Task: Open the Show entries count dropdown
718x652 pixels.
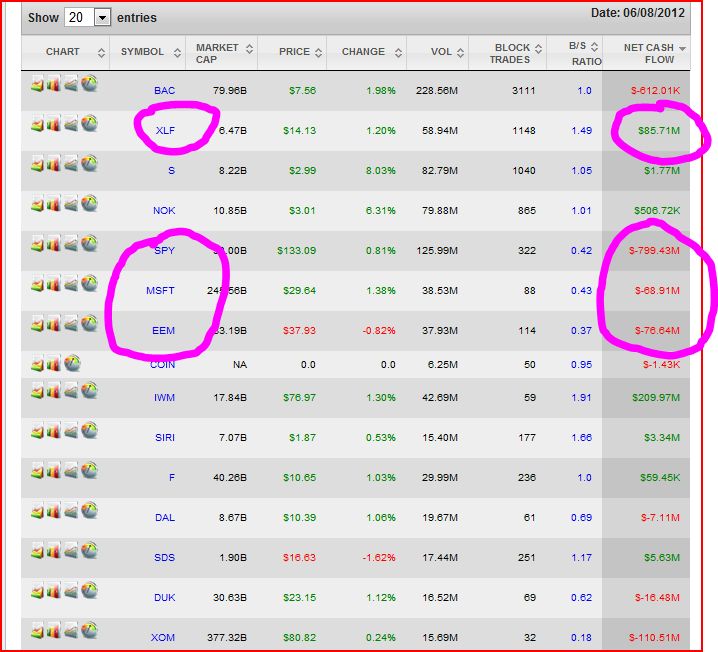Action: [87, 17]
